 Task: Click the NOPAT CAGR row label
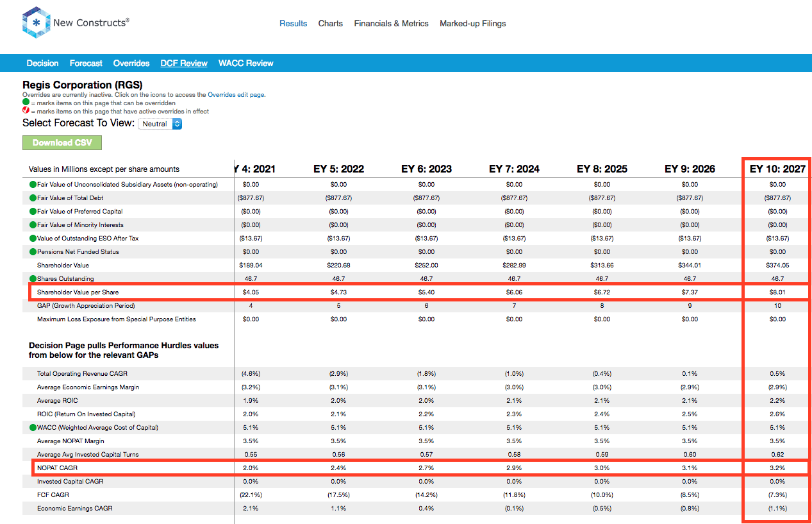point(57,468)
